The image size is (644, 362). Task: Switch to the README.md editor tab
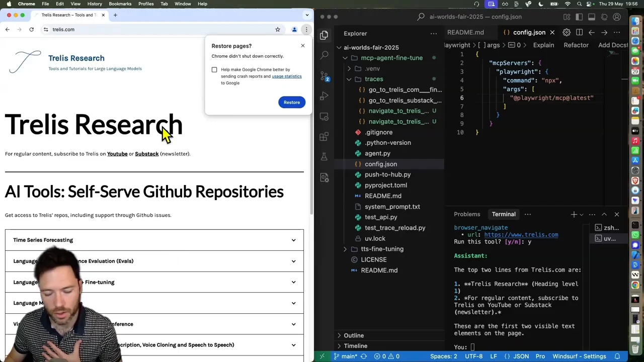pos(465,33)
